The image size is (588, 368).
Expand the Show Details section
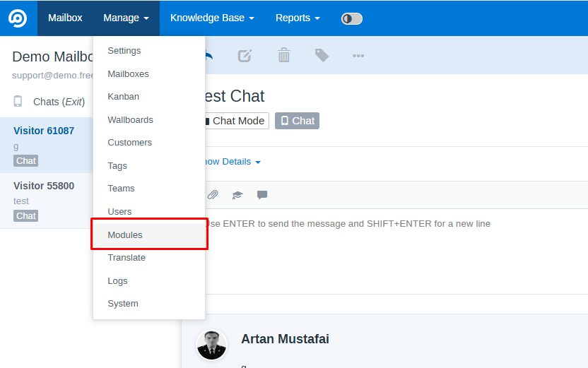coord(231,162)
